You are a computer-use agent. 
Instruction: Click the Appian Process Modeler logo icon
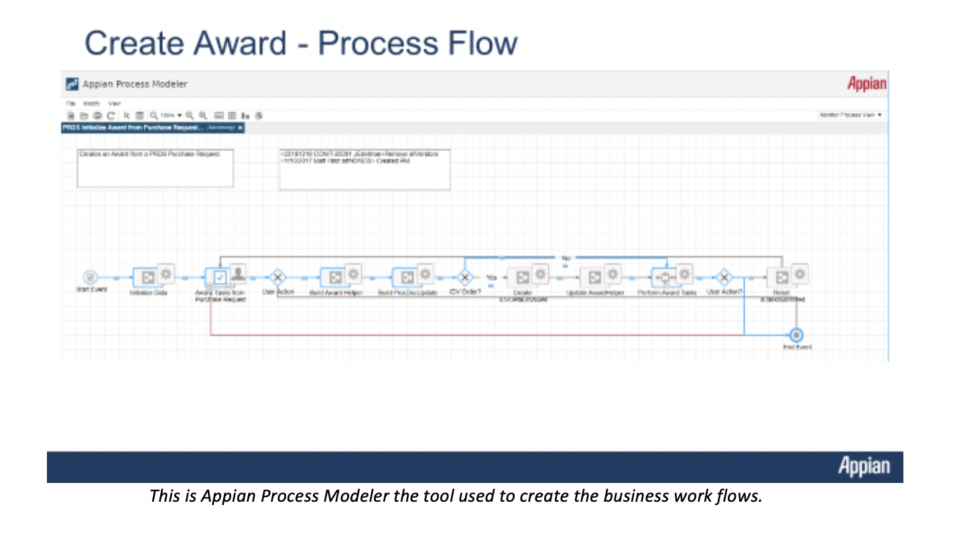(72, 84)
